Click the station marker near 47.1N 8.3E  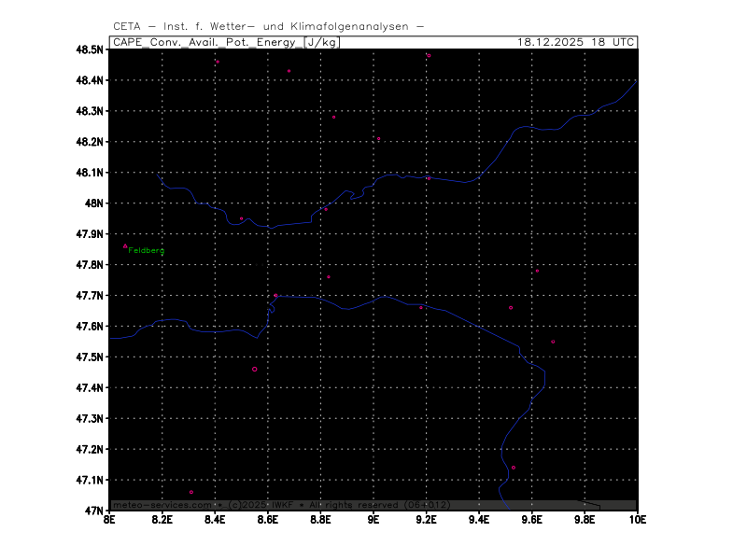pyautogui.click(x=191, y=492)
